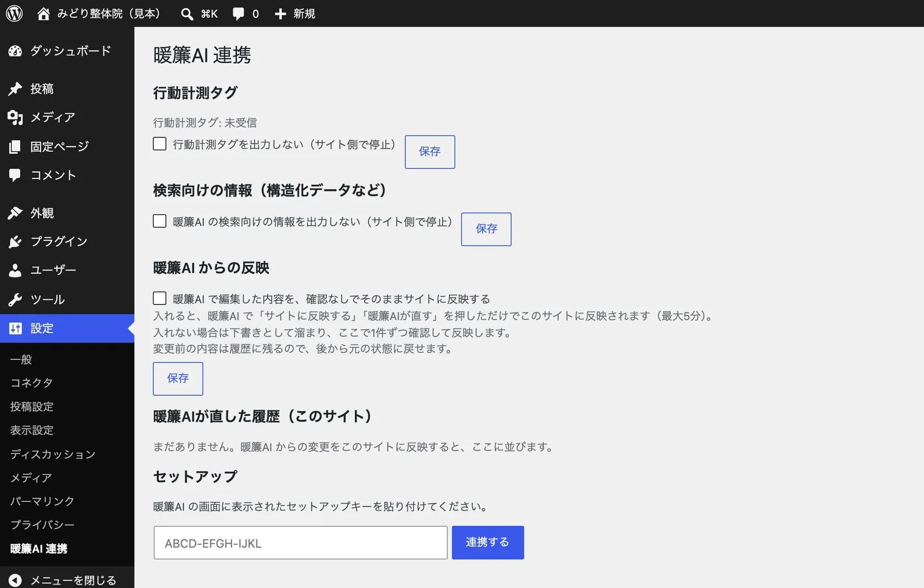Save the 暖簾AI からの反映 section
Image resolution: width=924 pixels, height=588 pixels.
[x=178, y=379]
